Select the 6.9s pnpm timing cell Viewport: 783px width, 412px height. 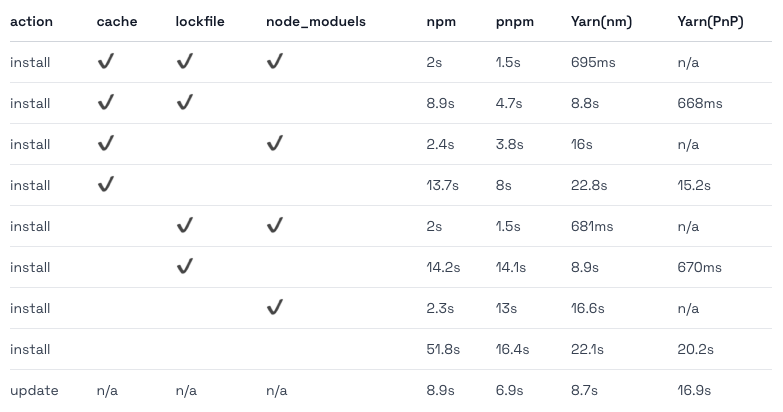click(509, 390)
